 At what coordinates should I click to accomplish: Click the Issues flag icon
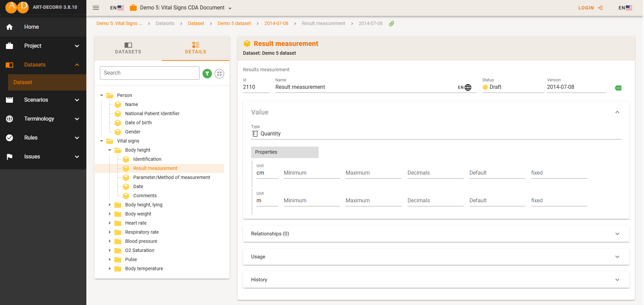tap(9, 156)
